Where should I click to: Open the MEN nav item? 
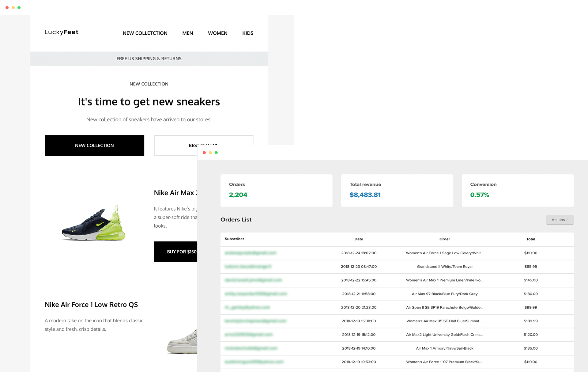(187, 33)
